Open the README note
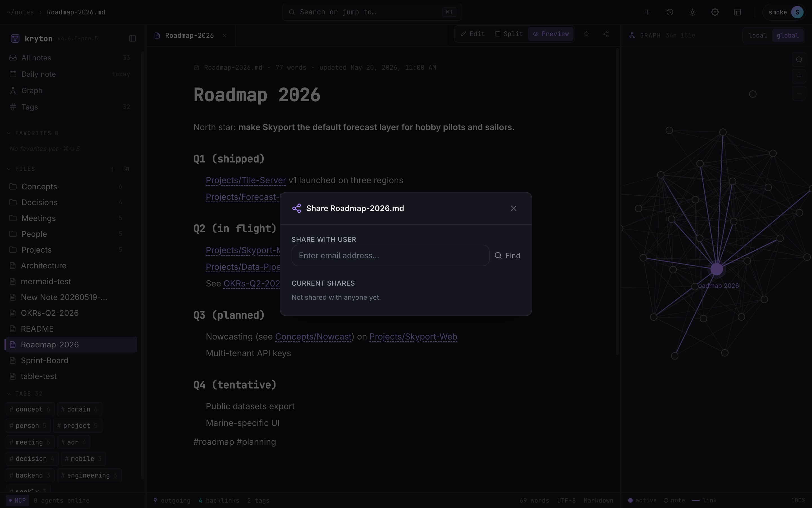This screenshot has height=508, width=812. point(71,329)
